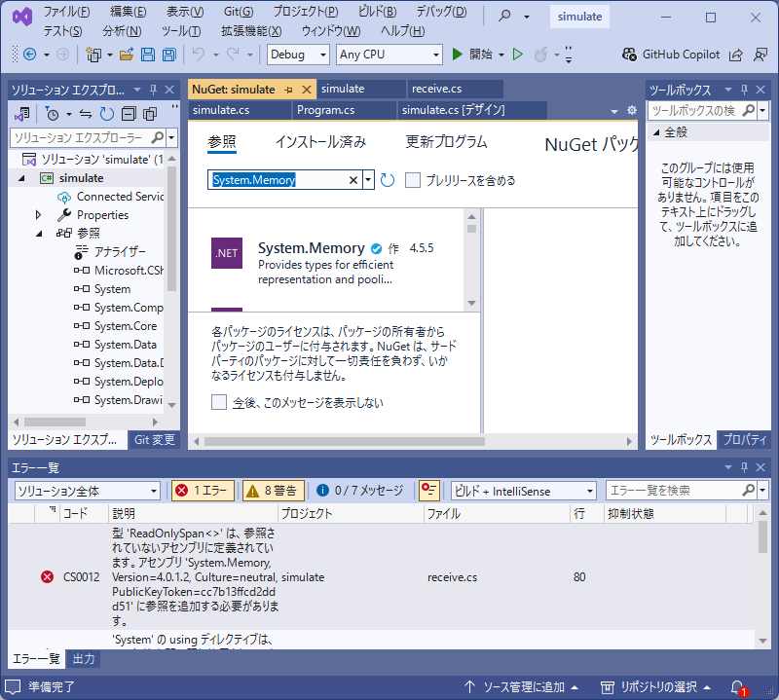
Task: Switch to Program.cs tab
Action: point(344,110)
